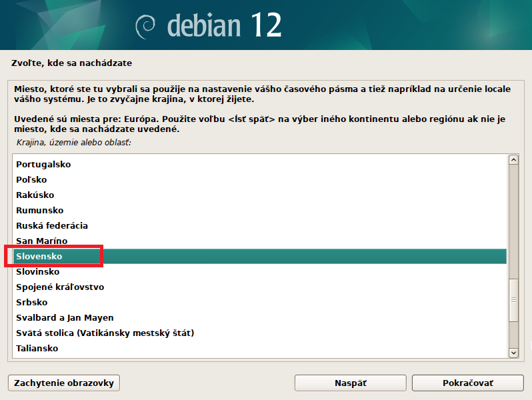Pick Srbsko in the country list

tap(31, 302)
